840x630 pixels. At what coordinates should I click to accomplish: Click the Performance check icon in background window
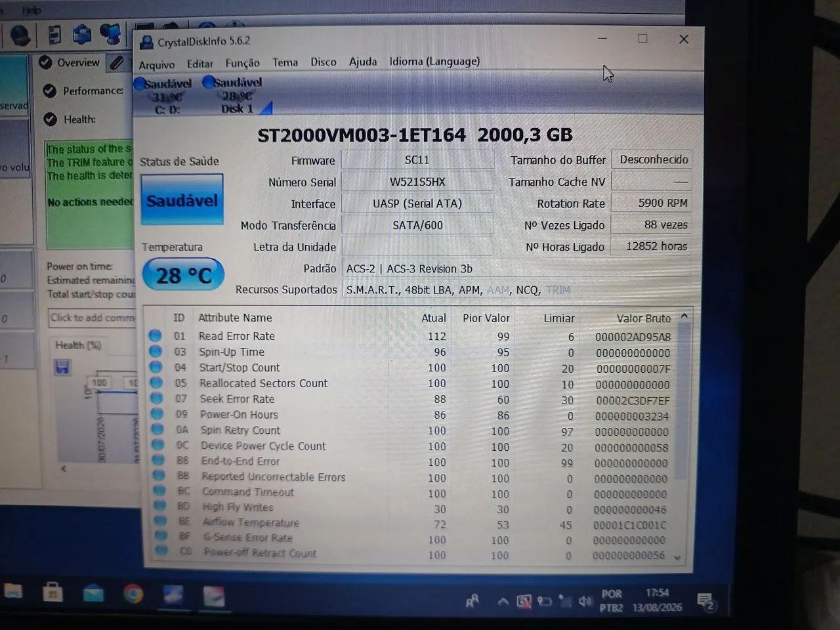[49, 91]
